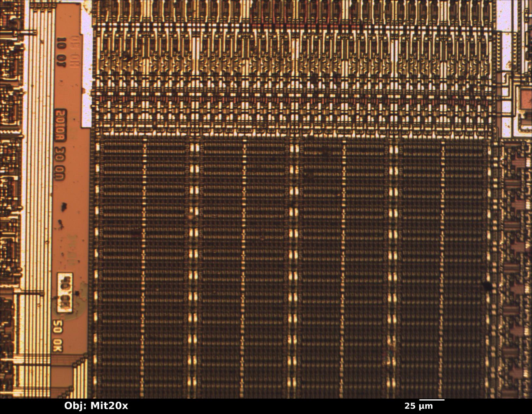Click the "50 OK" mask layer marking
The height and width of the screenshot is (414, 532).
point(57,335)
